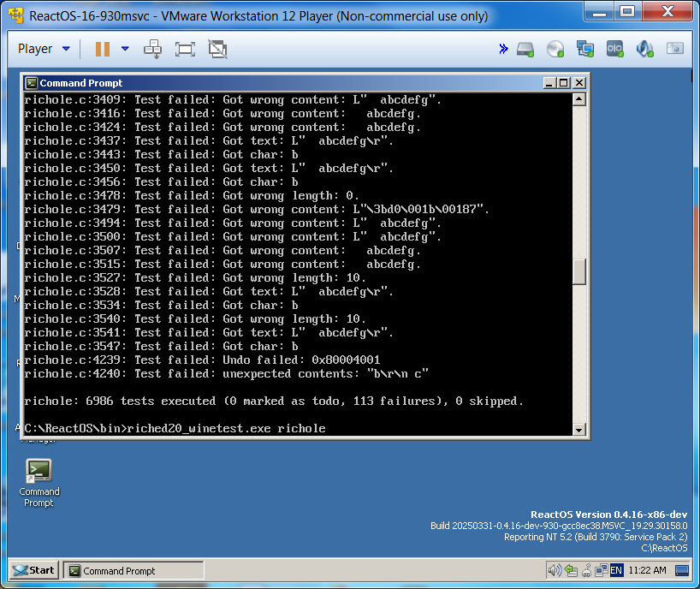Click the EN keyboard language indicator
This screenshot has height=589, width=700.
tap(616, 570)
